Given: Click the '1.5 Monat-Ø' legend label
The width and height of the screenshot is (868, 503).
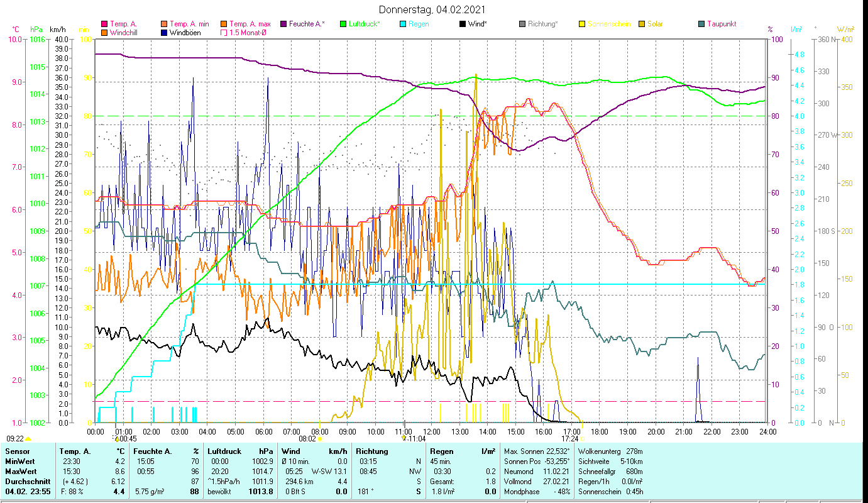Looking at the screenshot, I should coord(248,32).
